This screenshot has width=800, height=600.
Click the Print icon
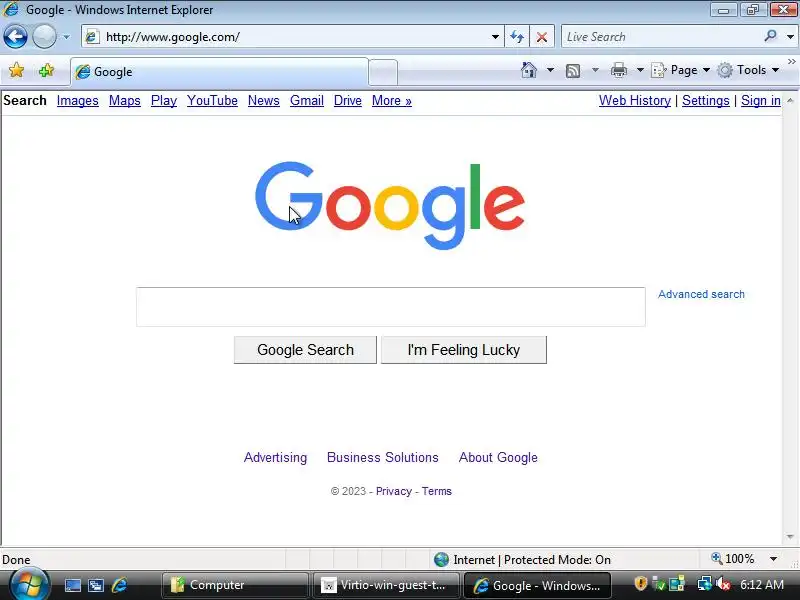pos(618,70)
